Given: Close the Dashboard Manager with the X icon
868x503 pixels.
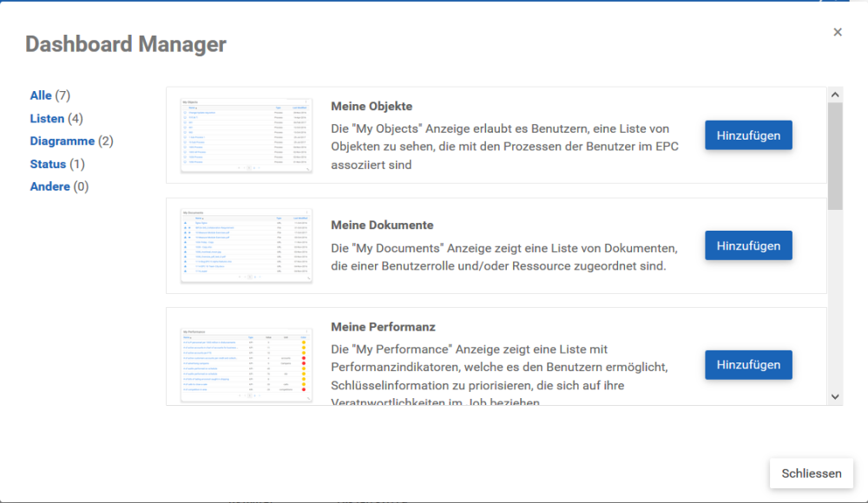Looking at the screenshot, I should 838,32.
